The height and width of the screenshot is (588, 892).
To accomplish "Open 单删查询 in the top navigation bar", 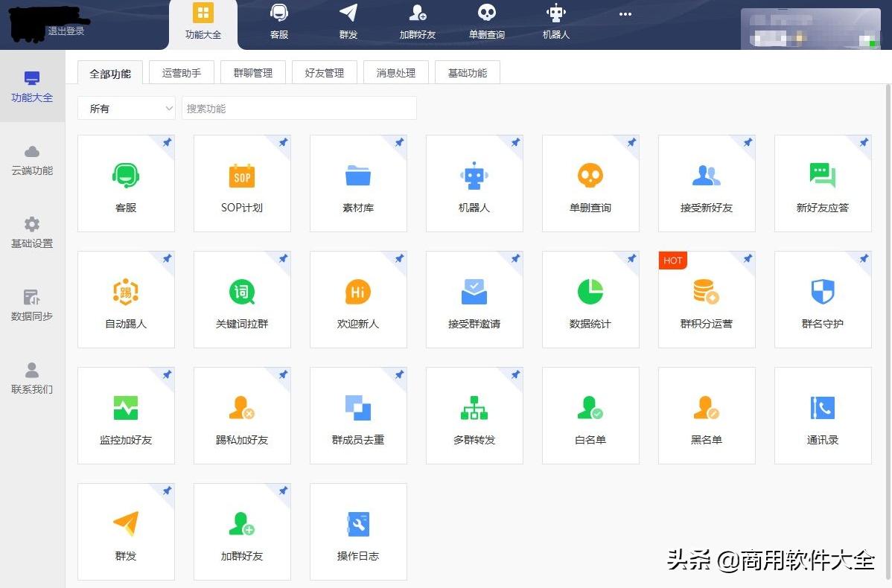I will click(486, 21).
